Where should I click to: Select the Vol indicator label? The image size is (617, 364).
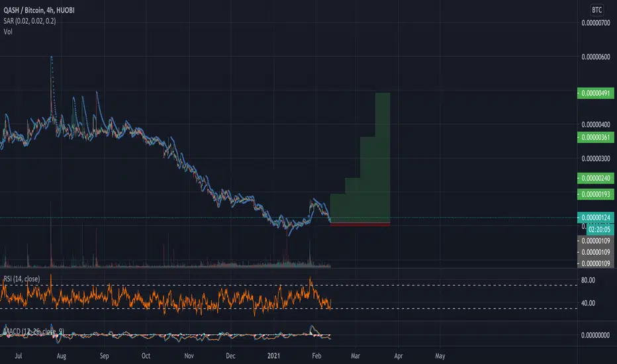tap(8, 32)
